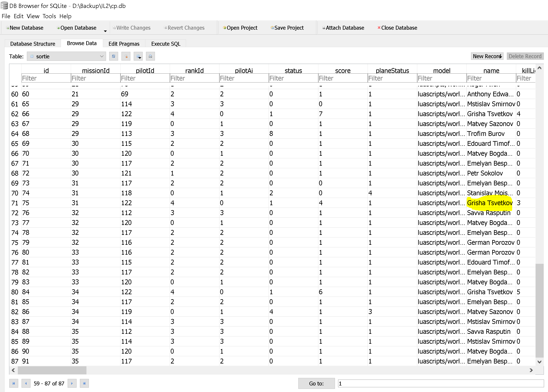The image size is (548, 392).
Task: Open the Tools menu
Action: click(x=49, y=16)
